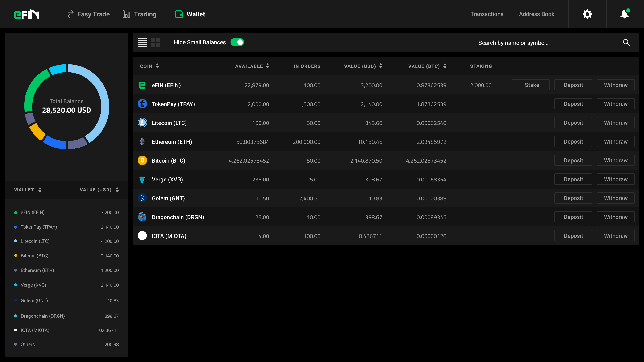Click Bitcoin USD value 2,140,870.50
Viewport: 644px width, 362px height.
point(366,160)
